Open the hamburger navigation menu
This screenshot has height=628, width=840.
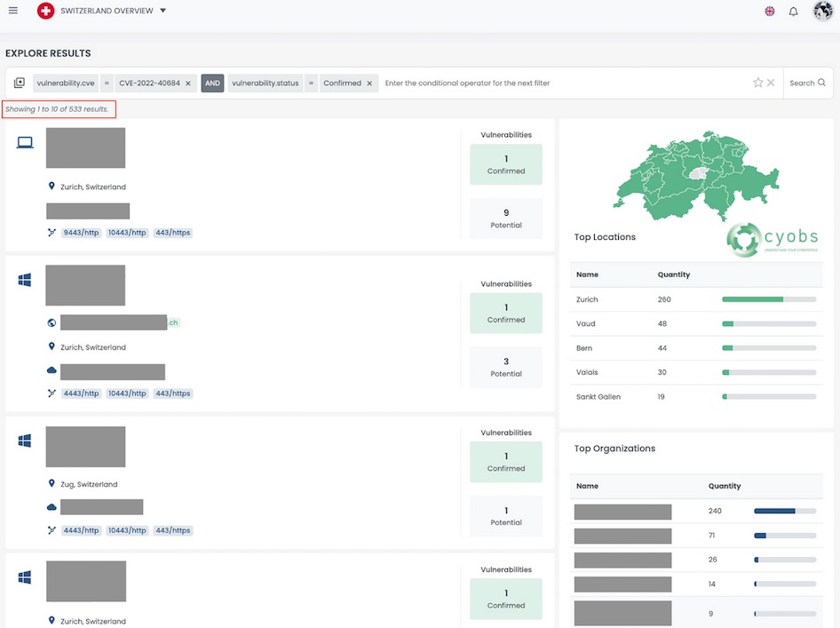pos(12,11)
